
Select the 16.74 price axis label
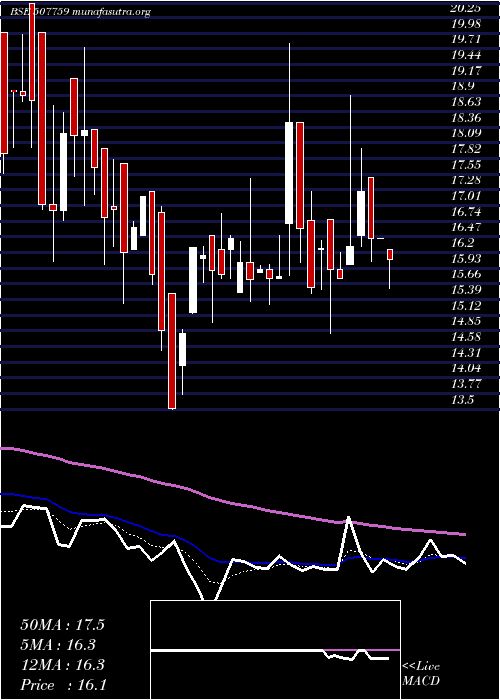(465, 211)
